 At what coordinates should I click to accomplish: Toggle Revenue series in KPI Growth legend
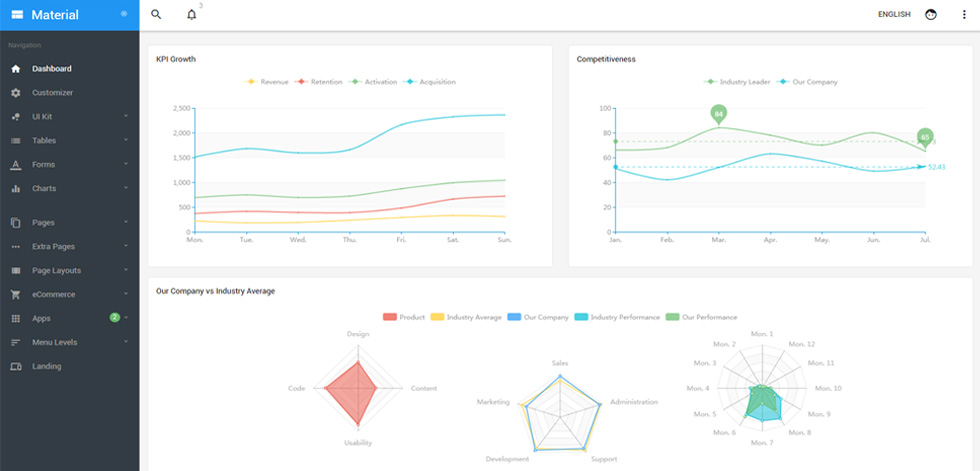[x=267, y=82]
